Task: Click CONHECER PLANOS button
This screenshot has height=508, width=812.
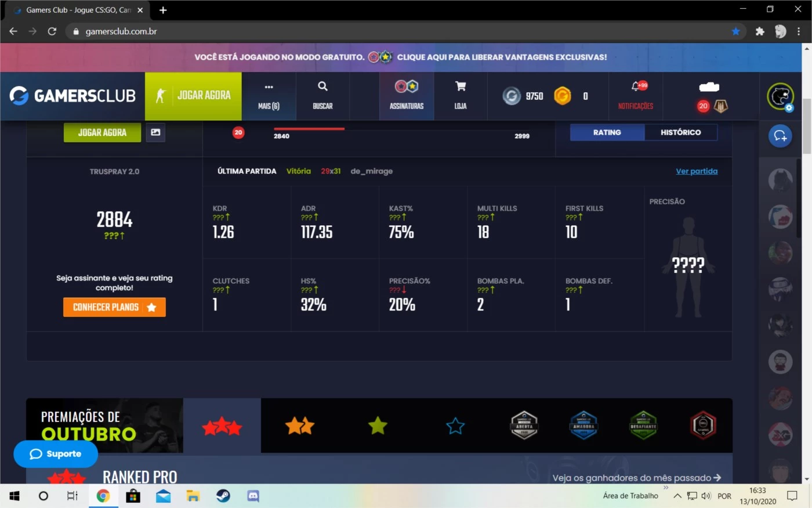Action: 114,307
